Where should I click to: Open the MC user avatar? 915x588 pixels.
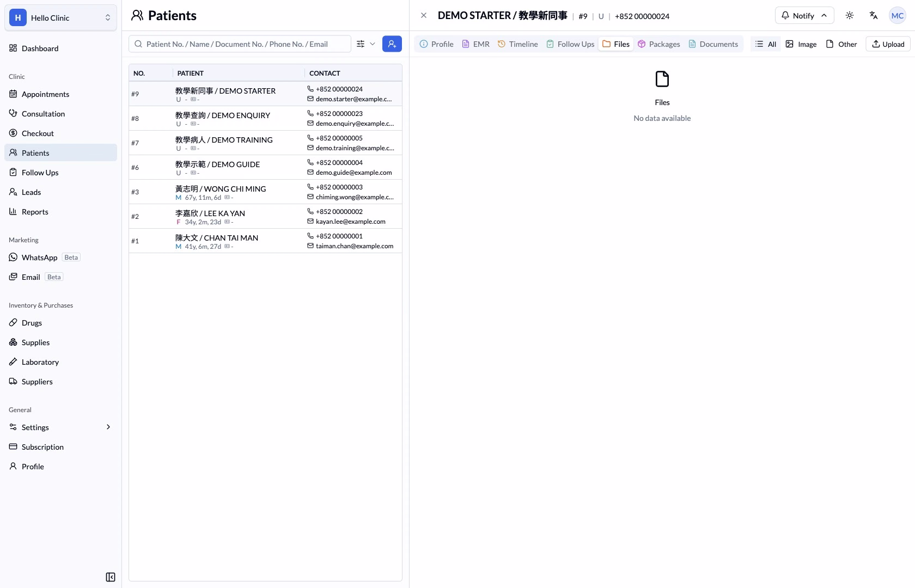coord(898,16)
